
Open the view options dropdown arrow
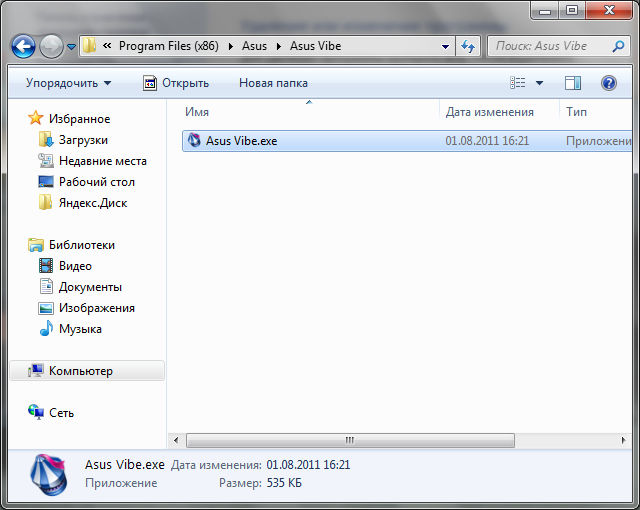pyautogui.click(x=539, y=83)
